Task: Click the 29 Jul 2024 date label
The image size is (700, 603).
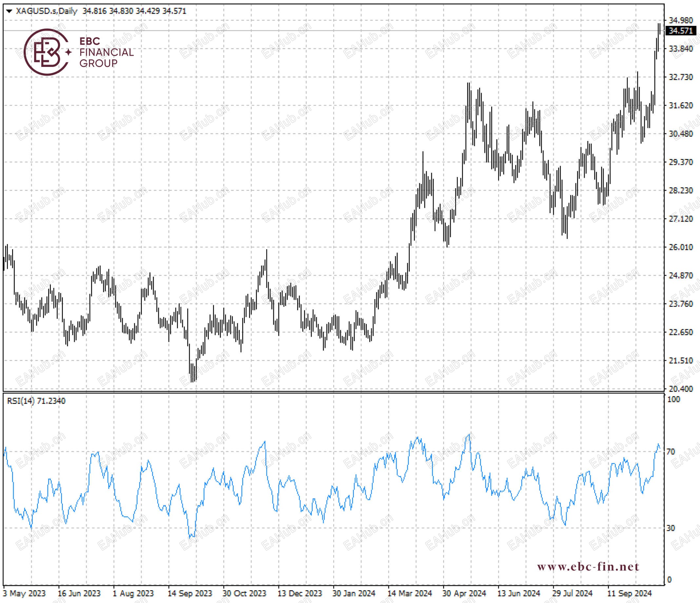Action: click(x=572, y=593)
